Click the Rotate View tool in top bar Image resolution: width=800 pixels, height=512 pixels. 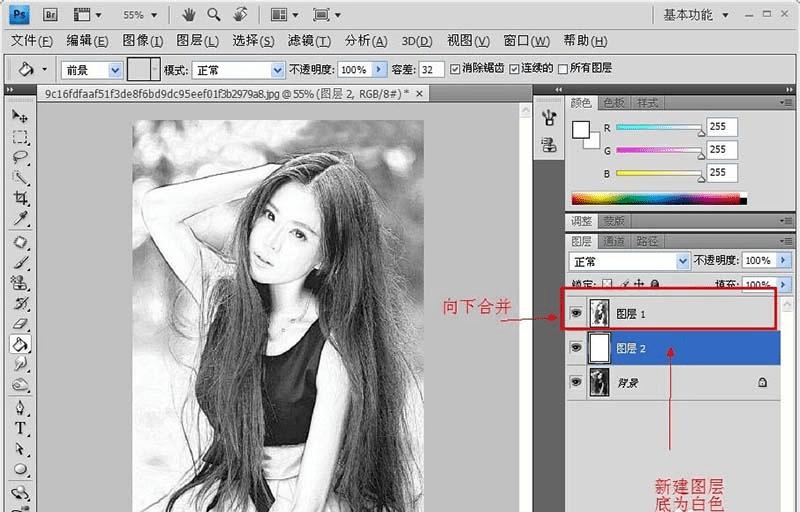click(240, 15)
